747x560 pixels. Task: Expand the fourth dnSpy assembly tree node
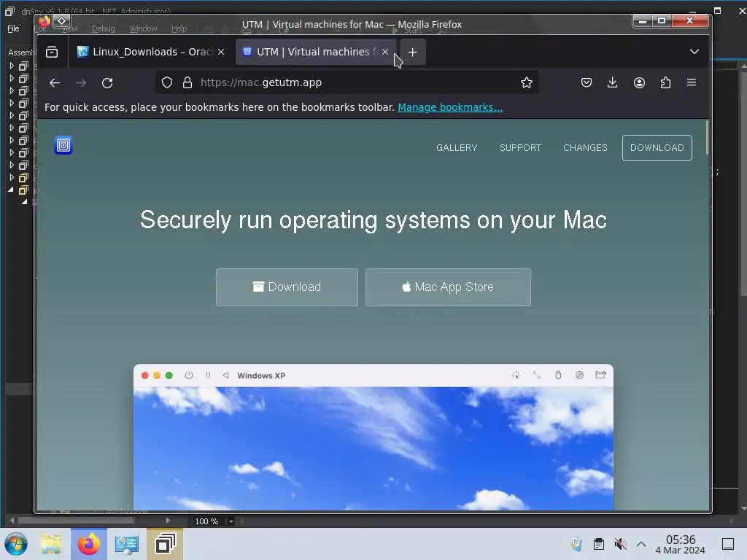pyautogui.click(x=12, y=103)
